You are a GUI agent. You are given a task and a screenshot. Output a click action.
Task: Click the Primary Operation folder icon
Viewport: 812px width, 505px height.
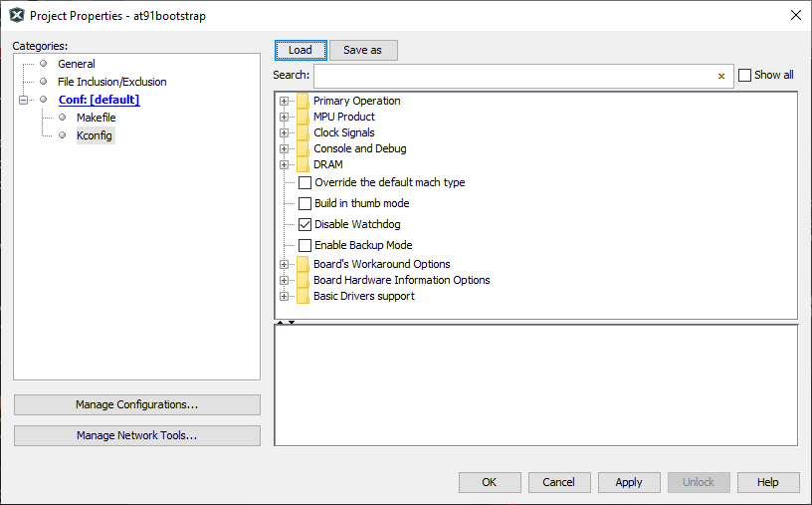pyautogui.click(x=303, y=101)
